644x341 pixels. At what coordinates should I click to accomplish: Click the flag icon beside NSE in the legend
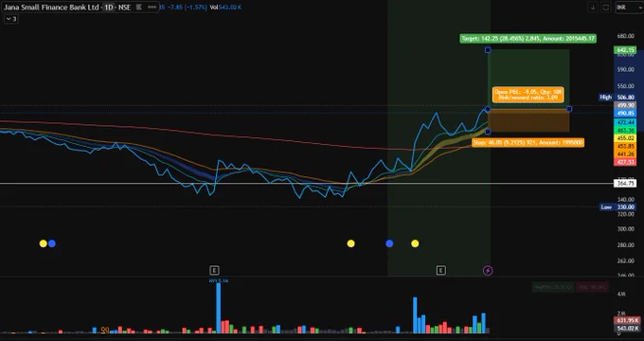(139, 7)
